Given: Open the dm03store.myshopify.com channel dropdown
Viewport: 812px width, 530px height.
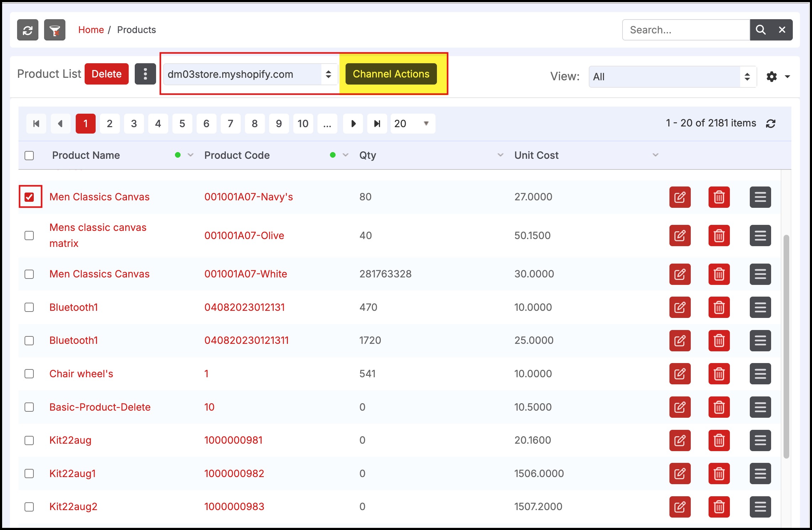Looking at the screenshot, I should pos(250,74).
